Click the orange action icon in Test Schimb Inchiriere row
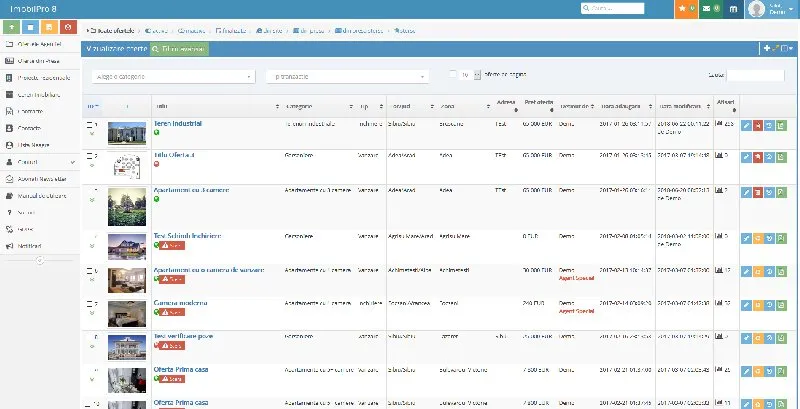This screenshot has height=409, width=800. [x=758, y=238]
